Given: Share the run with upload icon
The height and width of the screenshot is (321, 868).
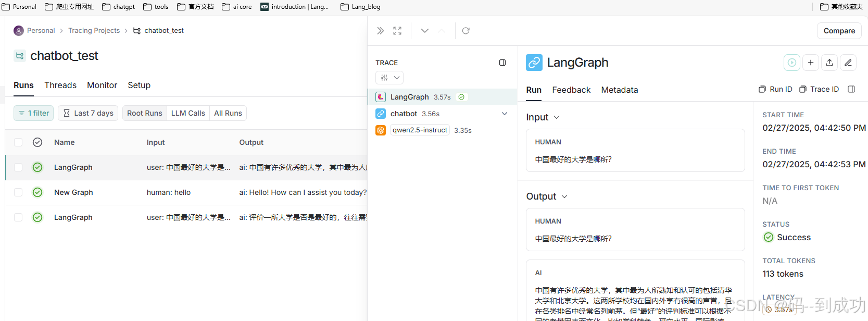Looking at the screenshot, I should [x=829, y=63].
